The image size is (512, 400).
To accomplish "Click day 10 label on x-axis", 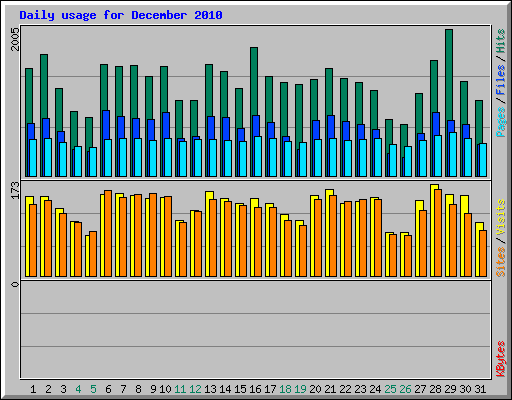I will (x=165, y=389).
